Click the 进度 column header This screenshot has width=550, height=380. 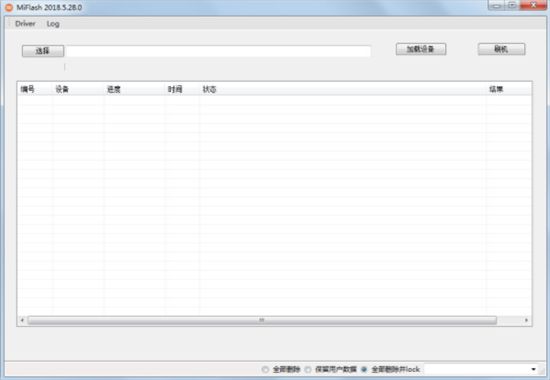134,89
